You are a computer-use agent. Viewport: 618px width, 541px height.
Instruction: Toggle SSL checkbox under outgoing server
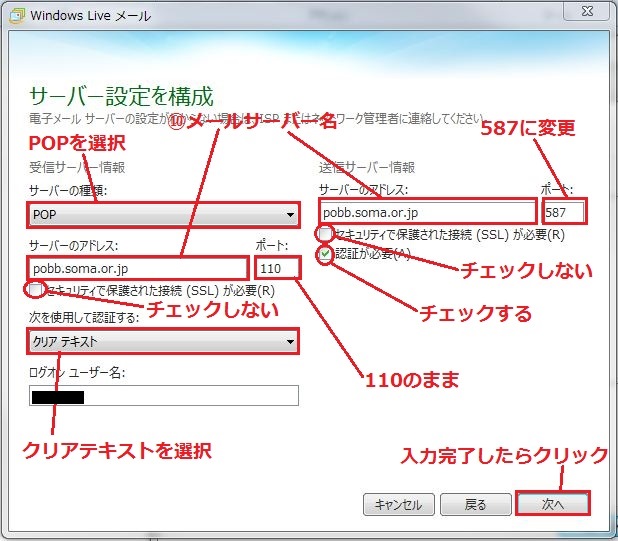point(325,234)
